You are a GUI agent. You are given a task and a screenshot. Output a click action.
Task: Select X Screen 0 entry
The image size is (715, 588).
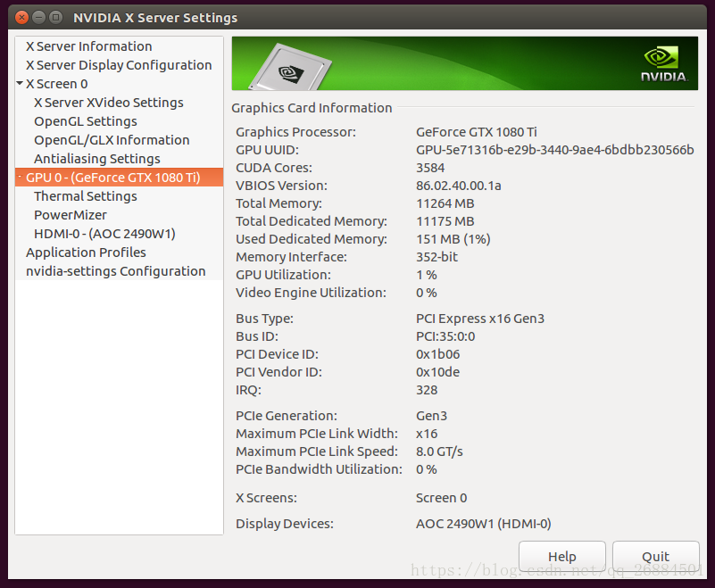56,84
